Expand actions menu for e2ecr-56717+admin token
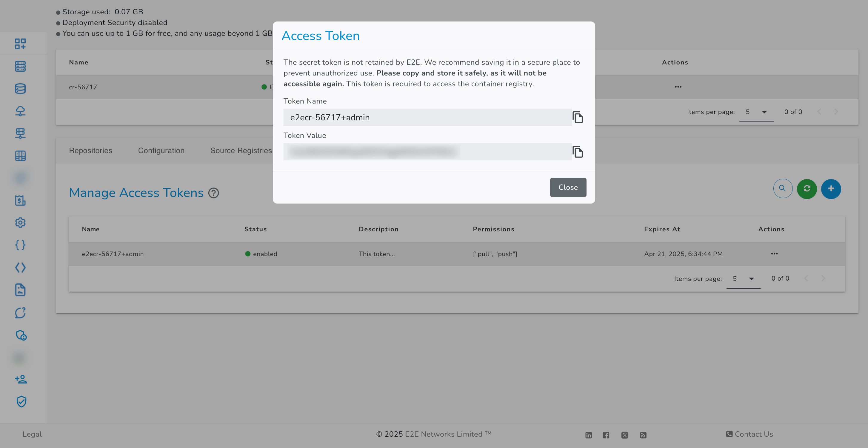The width and height of the screenshot is (868, 448). 774,254
